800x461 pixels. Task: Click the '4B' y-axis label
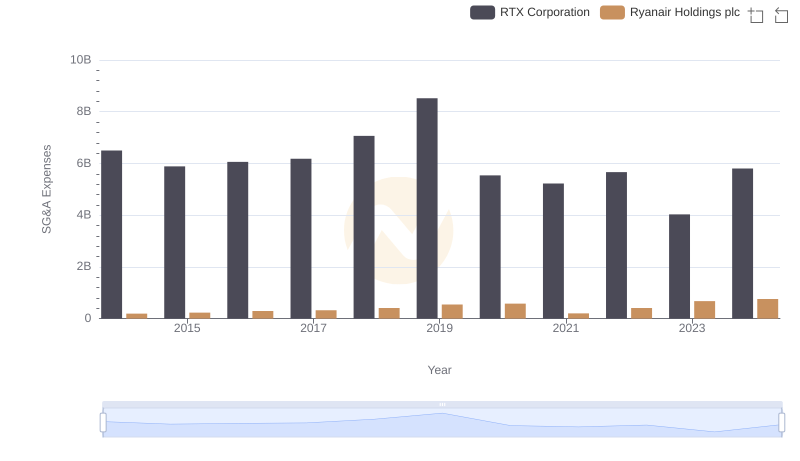tap(84, 215)
